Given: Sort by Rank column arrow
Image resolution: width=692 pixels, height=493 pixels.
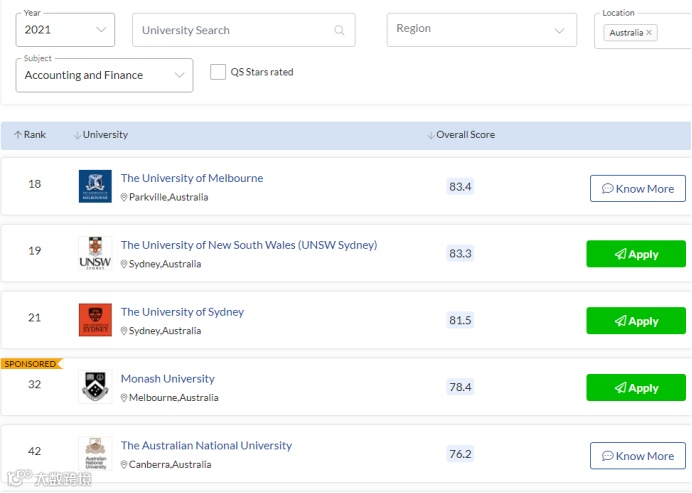Looking at the screenshot, I should tap(18, 135).
